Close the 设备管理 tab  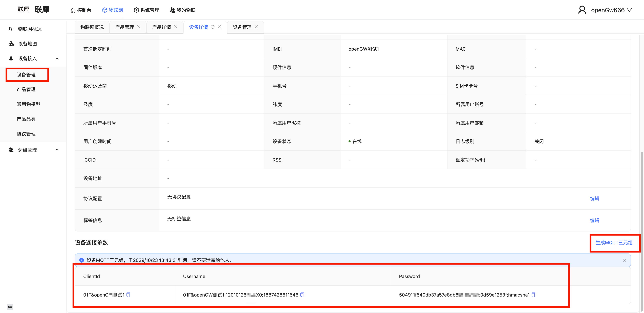(x=256, y=27)
